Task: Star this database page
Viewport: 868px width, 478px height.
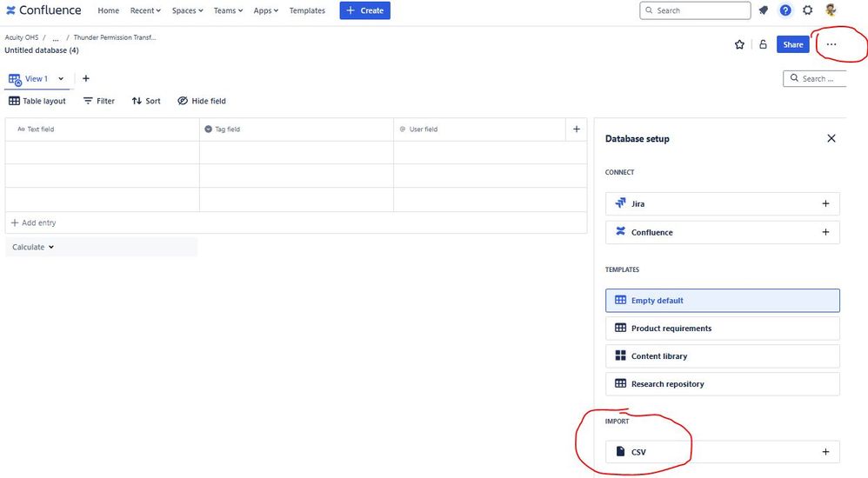Action: (739, 45)
